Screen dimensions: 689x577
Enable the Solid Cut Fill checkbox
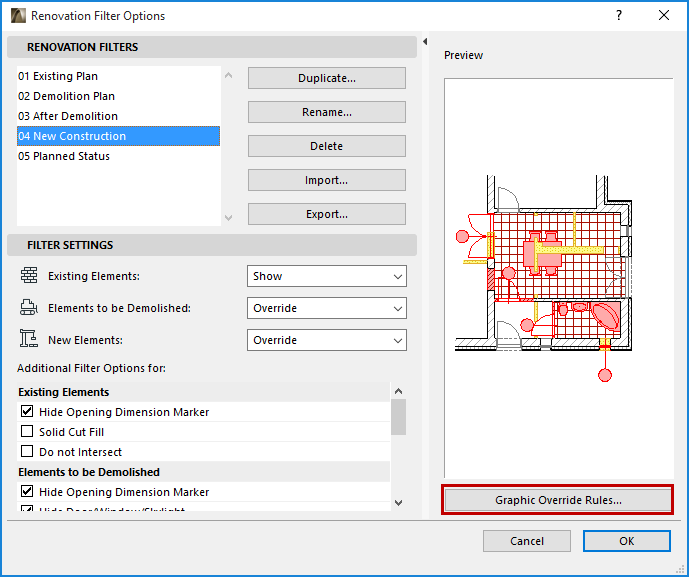(27, 431)
